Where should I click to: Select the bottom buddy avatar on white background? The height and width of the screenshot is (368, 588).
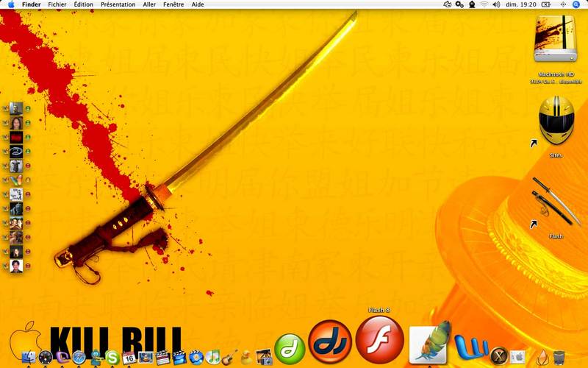(x=16, y=266)
